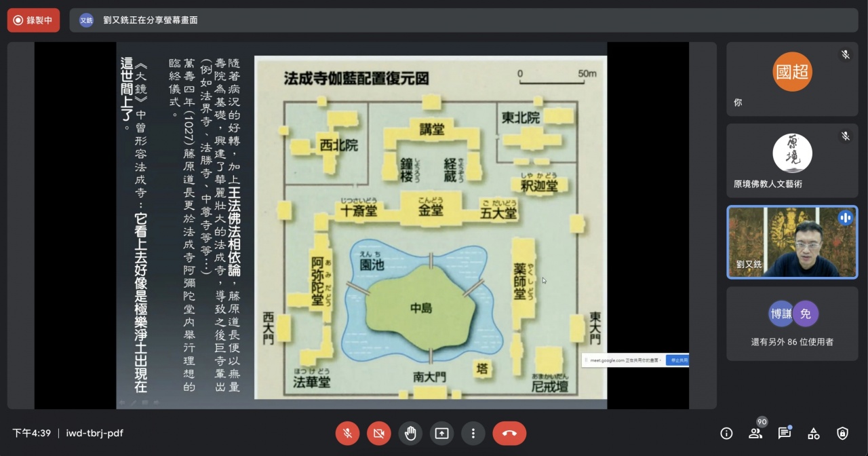Click the blue audio indicator on 劉又銑's tile

846,218
